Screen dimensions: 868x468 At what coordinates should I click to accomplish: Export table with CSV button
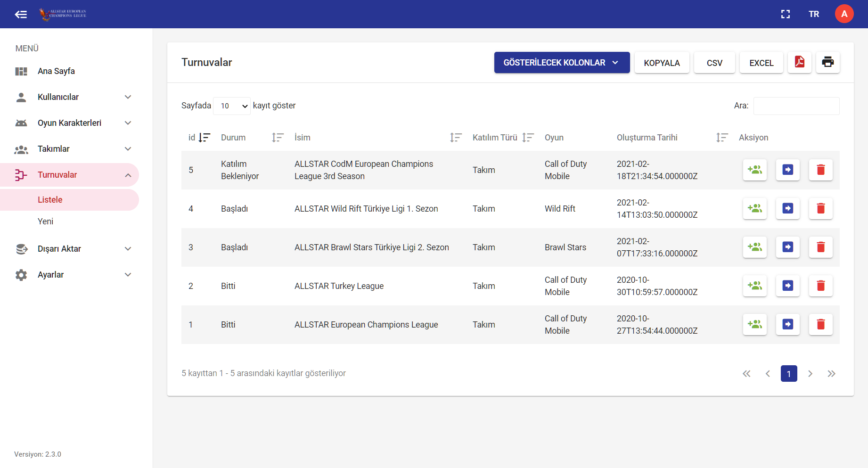[714, 62]
